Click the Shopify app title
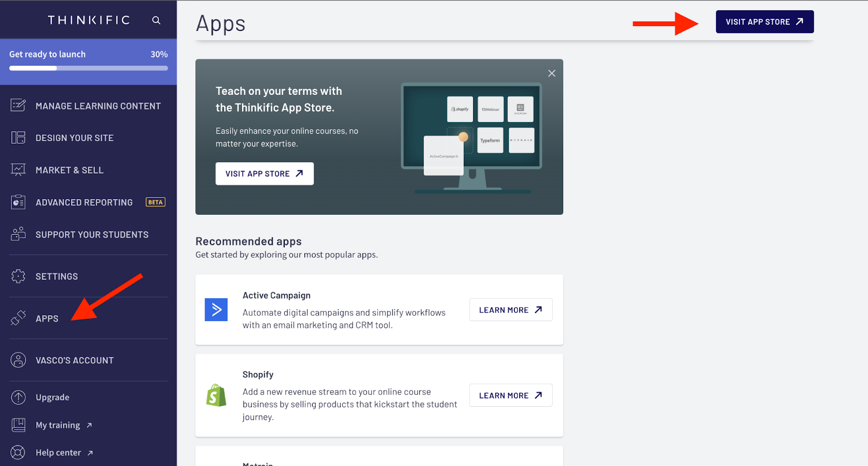The height and width of the screenshot is (466, 868). [258, 374]
